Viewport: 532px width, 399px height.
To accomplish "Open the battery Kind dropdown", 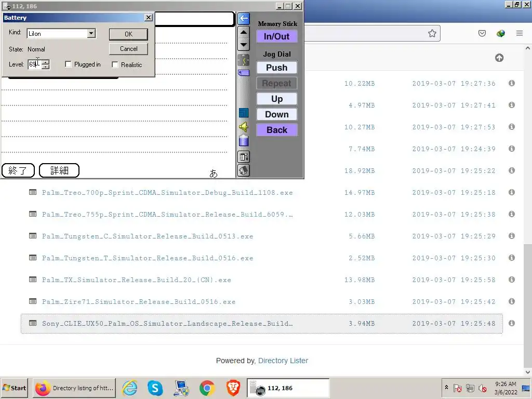I will pyautogui.click(x=91, y=33).
